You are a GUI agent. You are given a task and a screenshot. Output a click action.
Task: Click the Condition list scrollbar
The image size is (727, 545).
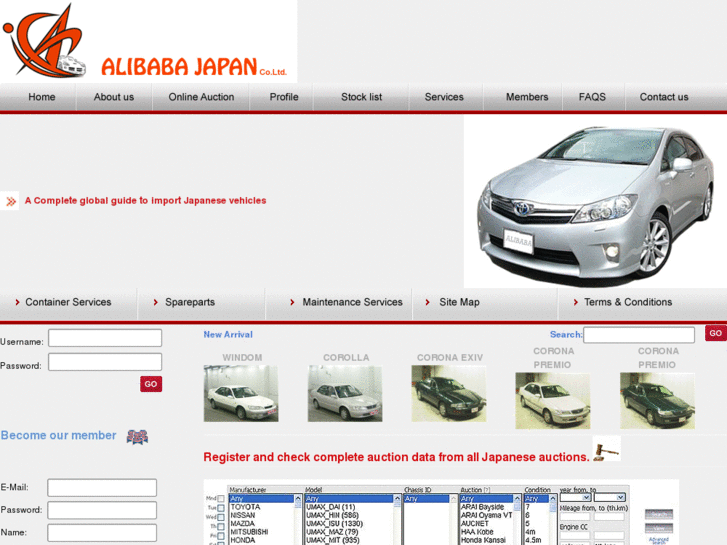pyautogui.click(x=553, y=519)
